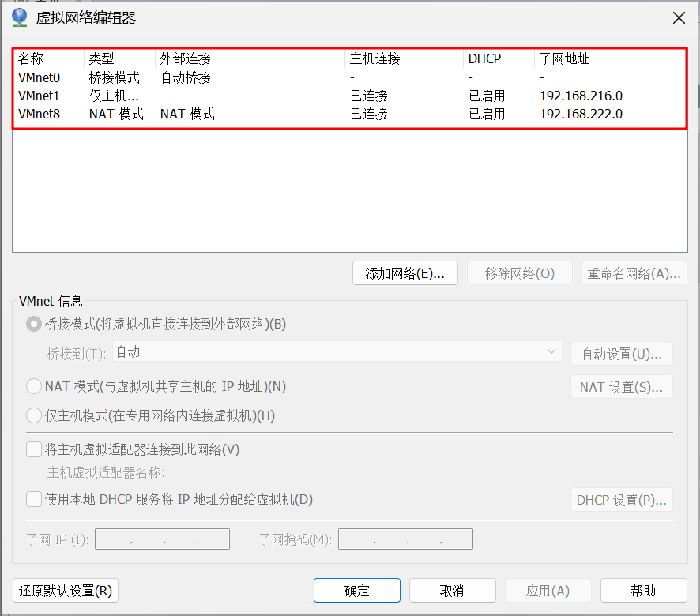Viewport: 700px width, 616px height.
Task: Click the 应用(A) button
Action: tap(548, 591)
